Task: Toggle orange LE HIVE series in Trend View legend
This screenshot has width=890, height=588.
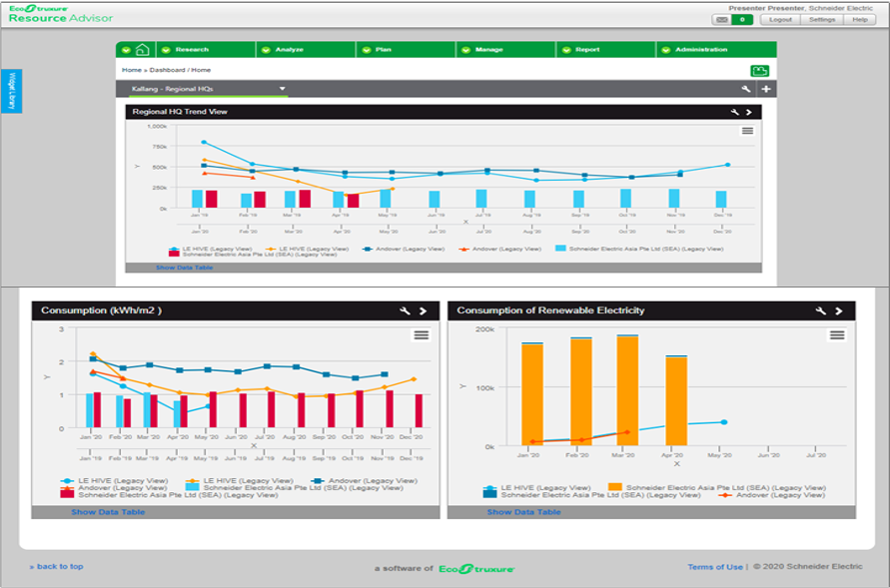Action: [x=307, y=249]
